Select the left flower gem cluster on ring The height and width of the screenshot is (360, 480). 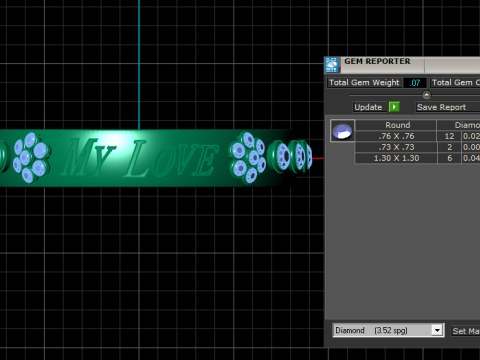pyautogui.click(x=31, y=158)
